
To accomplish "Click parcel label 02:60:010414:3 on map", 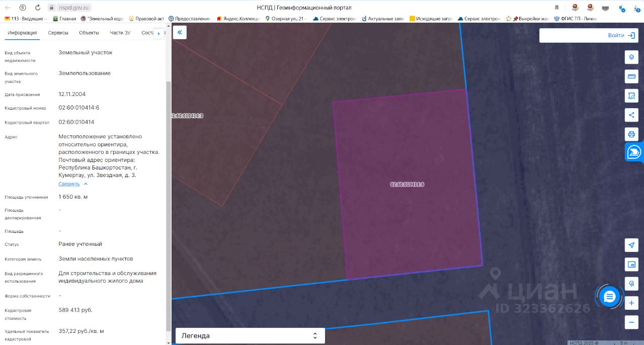I will click(x=187, y=116).
